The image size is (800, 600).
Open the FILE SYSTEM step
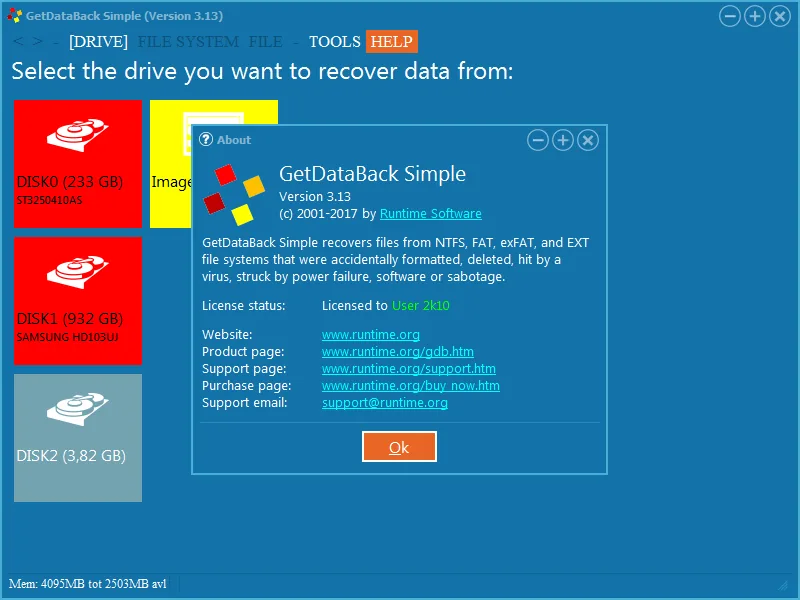(188, 42)
